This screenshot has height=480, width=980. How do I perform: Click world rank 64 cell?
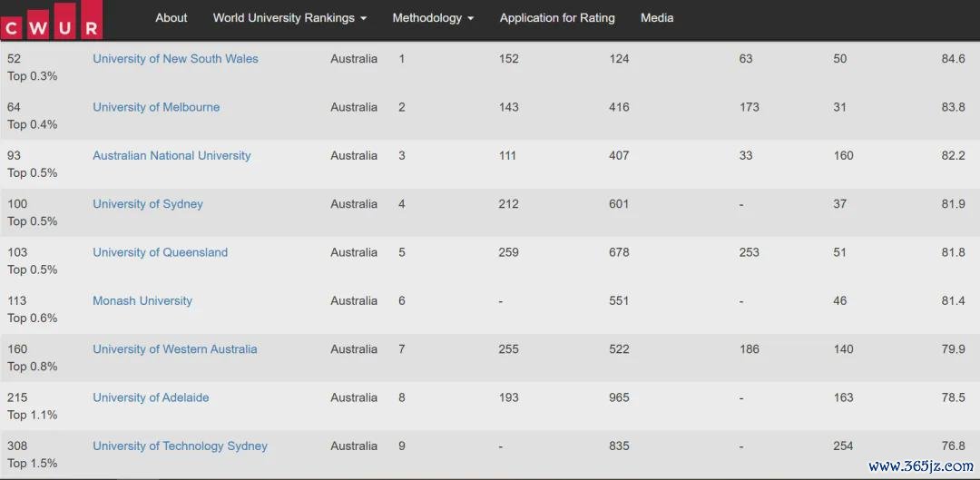coord(14,107)
